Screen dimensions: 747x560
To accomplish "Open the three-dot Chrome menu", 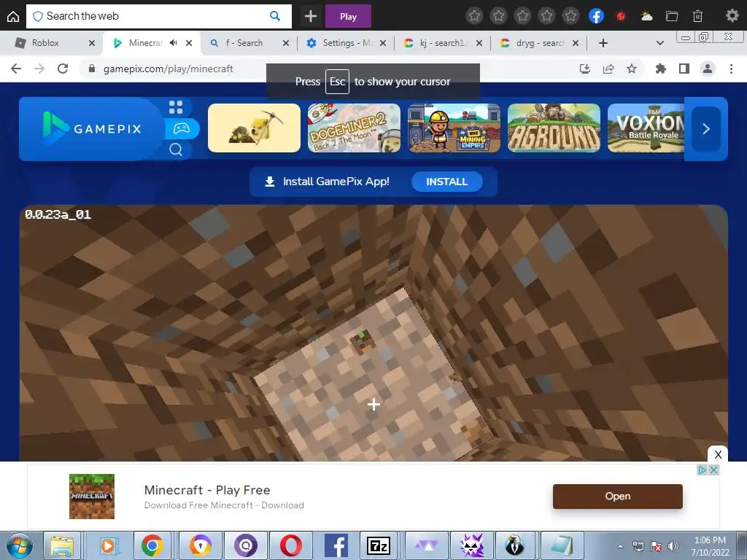I will click(x=731, y=69).
